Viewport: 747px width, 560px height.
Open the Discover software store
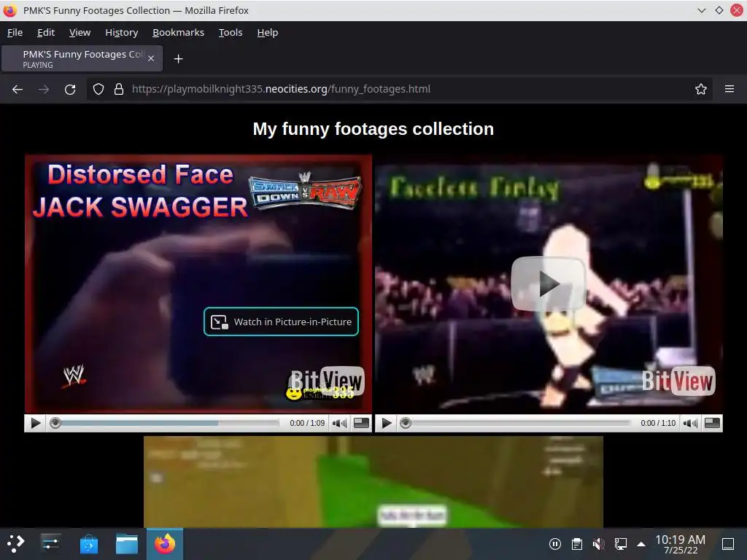pyautogui.click(x=88, y=544)
